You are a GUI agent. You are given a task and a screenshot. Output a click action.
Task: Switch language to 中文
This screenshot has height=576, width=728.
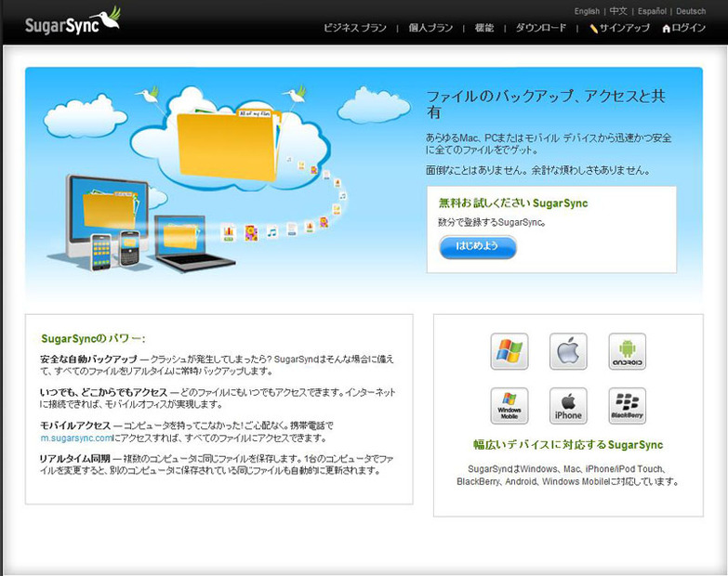point(618,10)
